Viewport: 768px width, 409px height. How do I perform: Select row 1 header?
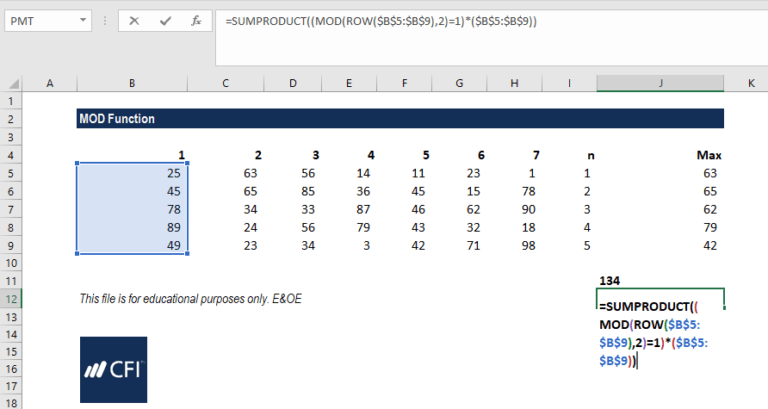click(11, 102)
